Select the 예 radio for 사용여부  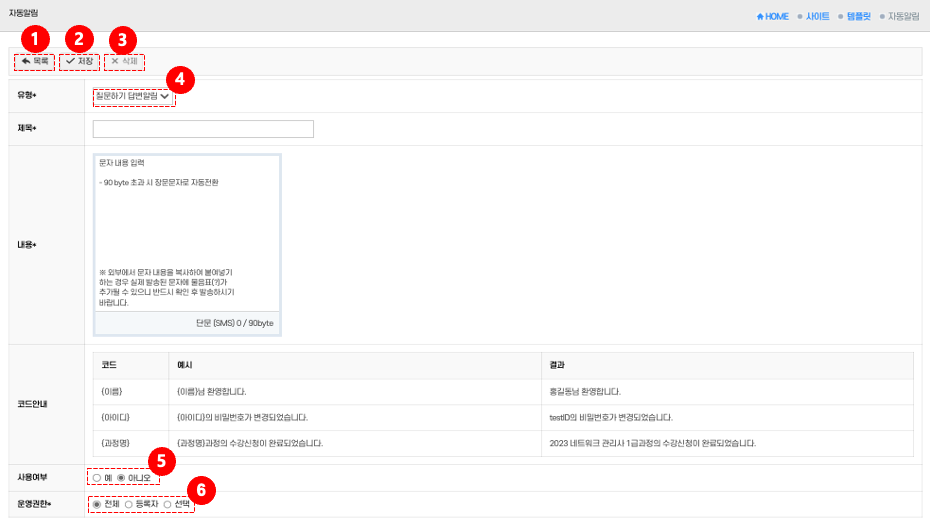point(97,478)
